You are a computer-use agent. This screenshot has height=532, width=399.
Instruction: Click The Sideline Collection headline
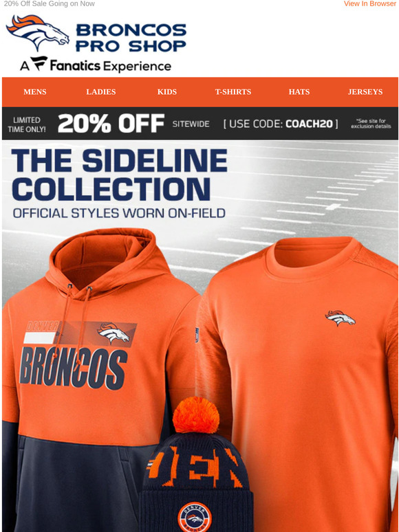pyautogui.click(x=120, y=175)
